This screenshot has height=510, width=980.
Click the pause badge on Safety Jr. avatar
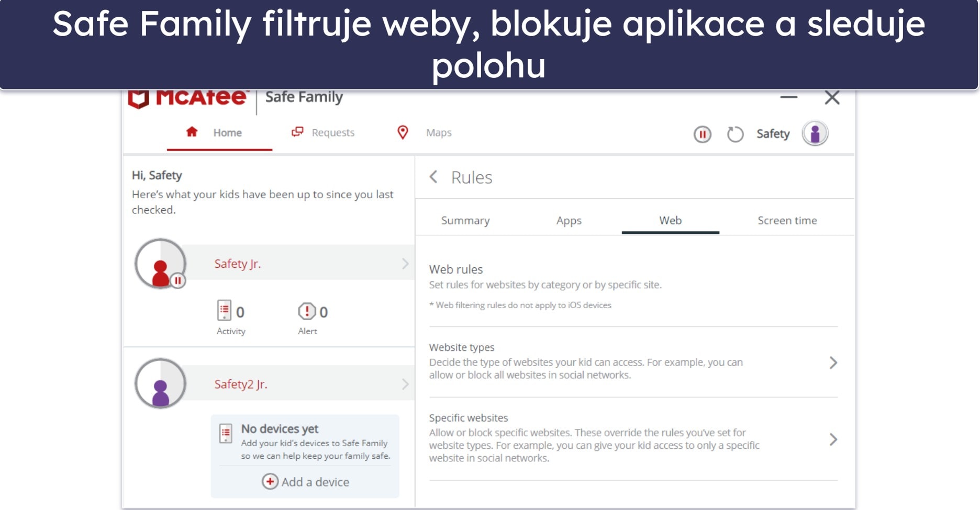[x=178, y=281]
